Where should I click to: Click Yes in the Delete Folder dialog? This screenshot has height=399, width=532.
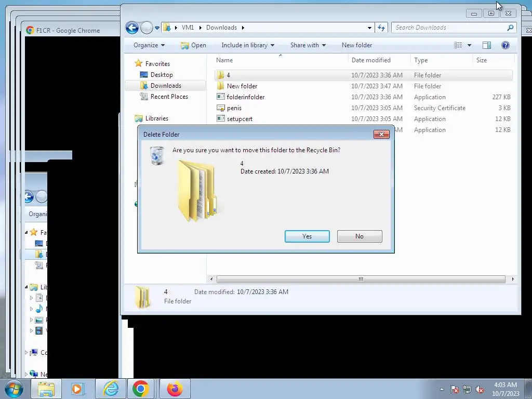[x=307, y=236]
